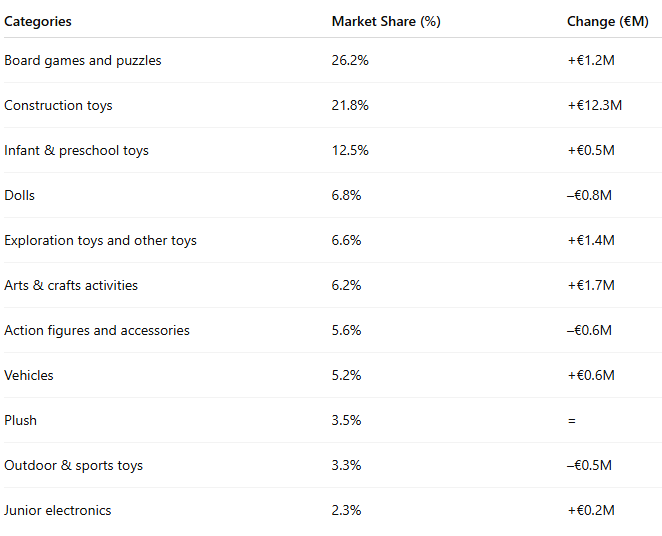Click the Infant & preschool toys cell
Viewport: 662px width, 536px height.
[x=76, y=150]
